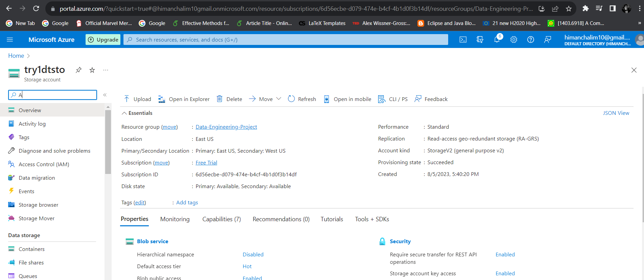Click Enabled for Storage account key access
644x280 pixels.
tap(505, 274)
